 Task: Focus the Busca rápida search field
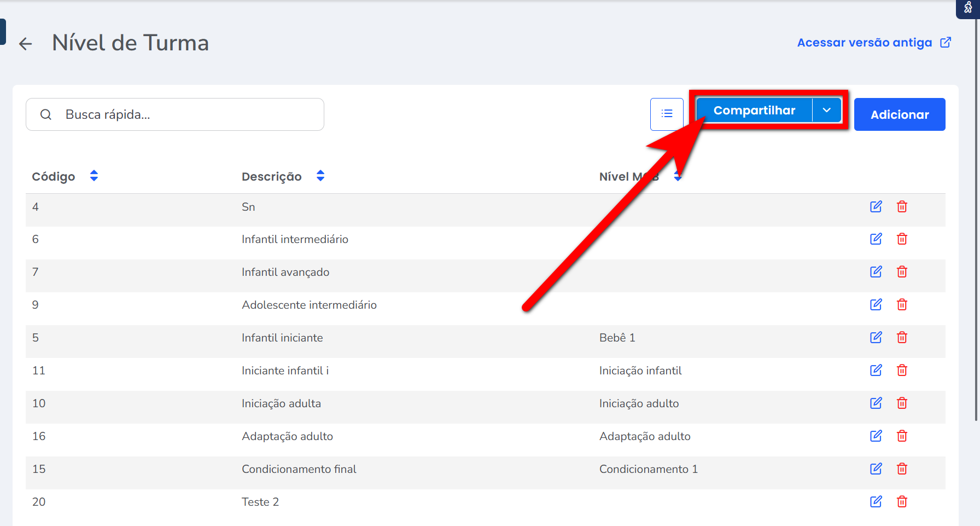[186, 114]
